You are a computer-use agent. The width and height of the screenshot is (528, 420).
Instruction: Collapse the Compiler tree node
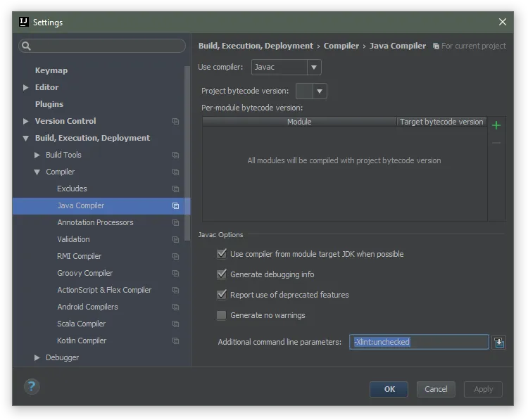(37, 172)
